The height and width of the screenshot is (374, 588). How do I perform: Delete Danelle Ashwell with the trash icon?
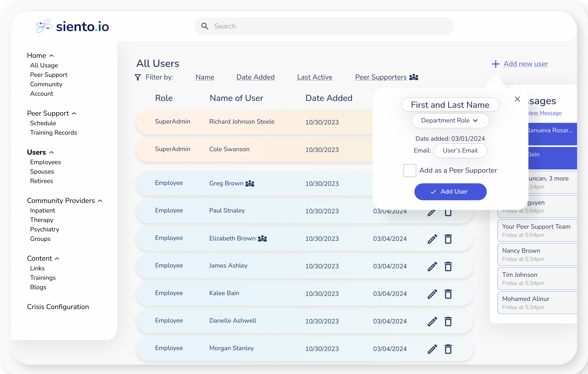coord(448,321)
